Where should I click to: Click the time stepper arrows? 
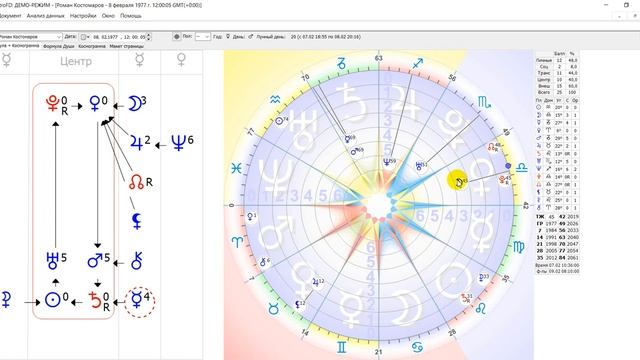[x=149, y=37]
